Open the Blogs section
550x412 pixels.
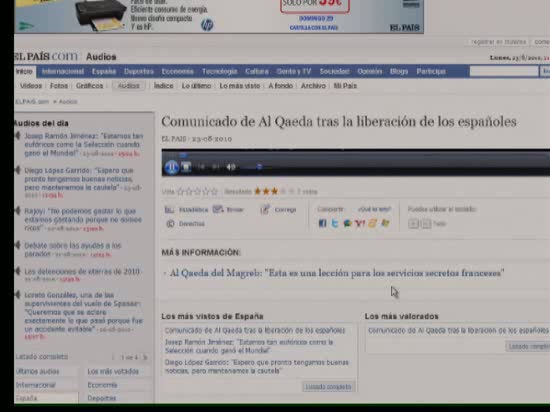(x=399, y=72)
